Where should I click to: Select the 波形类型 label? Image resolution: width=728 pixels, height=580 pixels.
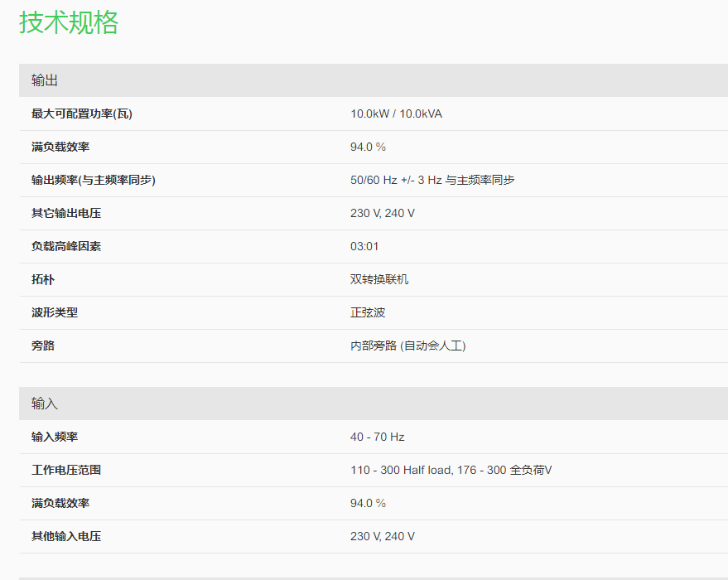(55, 312)
